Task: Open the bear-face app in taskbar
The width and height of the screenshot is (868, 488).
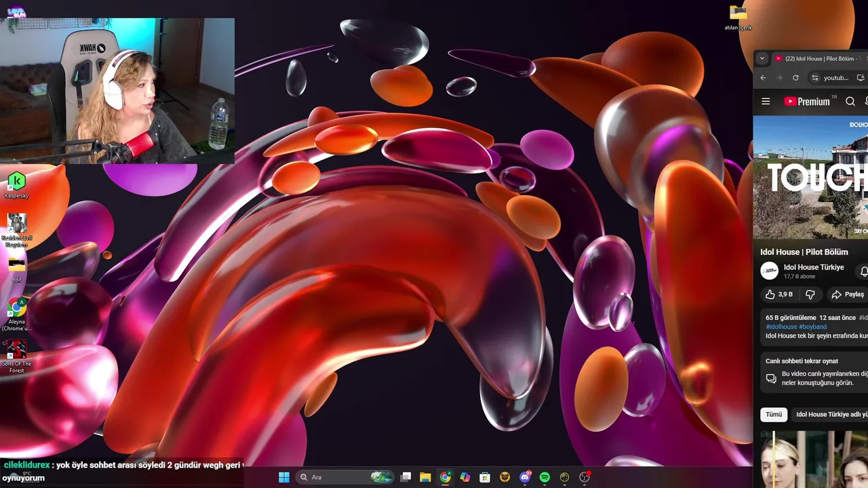Action: point(505,477)
